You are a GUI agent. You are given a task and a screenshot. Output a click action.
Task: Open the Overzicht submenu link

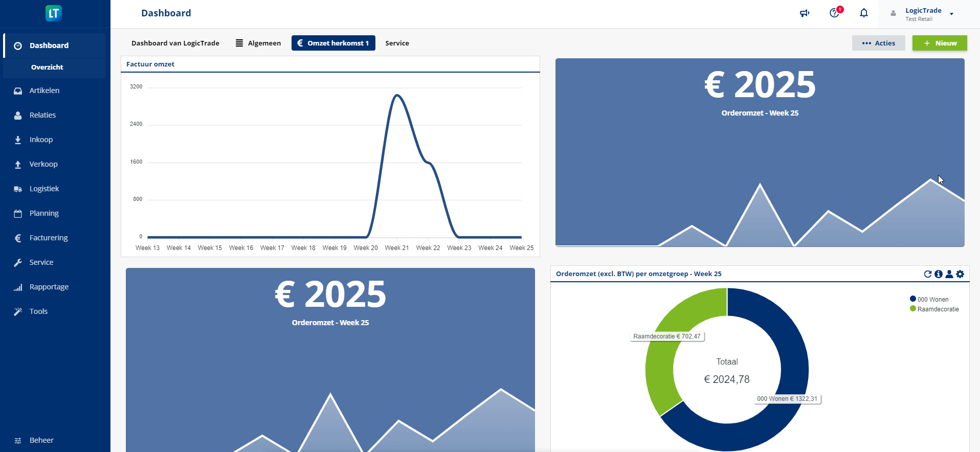(x=47, y=67)
